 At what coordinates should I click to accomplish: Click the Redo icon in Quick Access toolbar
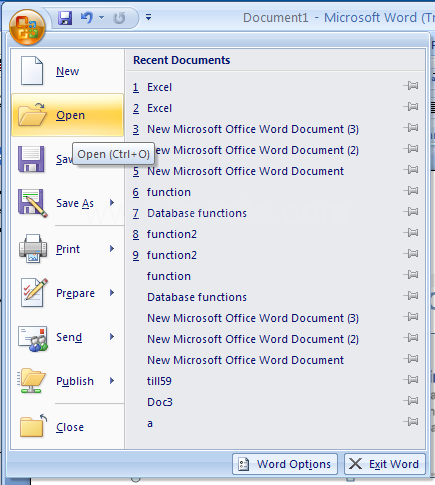click(119, 18)
